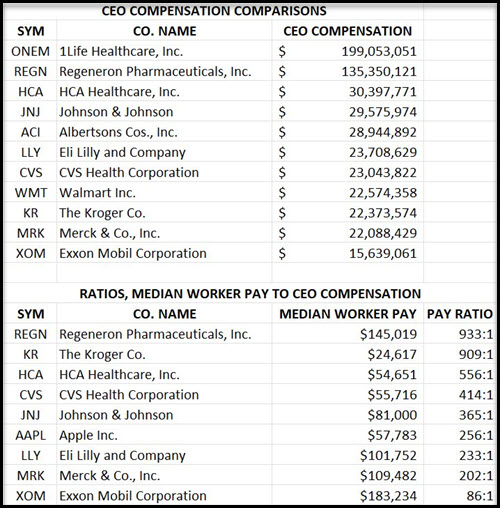Select the 933:1 pay ratio cell

[476, 334]
